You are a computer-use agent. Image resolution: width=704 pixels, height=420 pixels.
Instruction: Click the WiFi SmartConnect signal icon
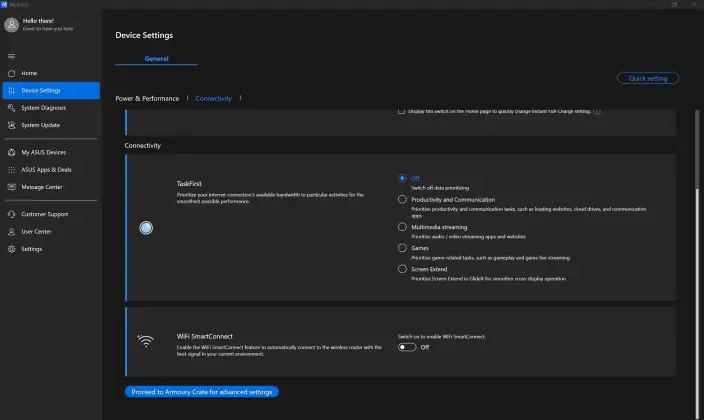coord(145,341)
